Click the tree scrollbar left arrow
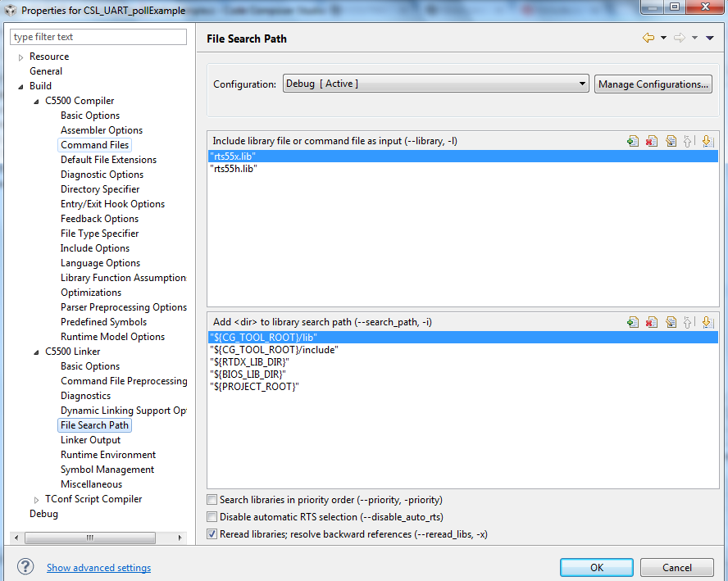Image resolution: width=728 pixels, height=581 pixels. coord(16,538)
